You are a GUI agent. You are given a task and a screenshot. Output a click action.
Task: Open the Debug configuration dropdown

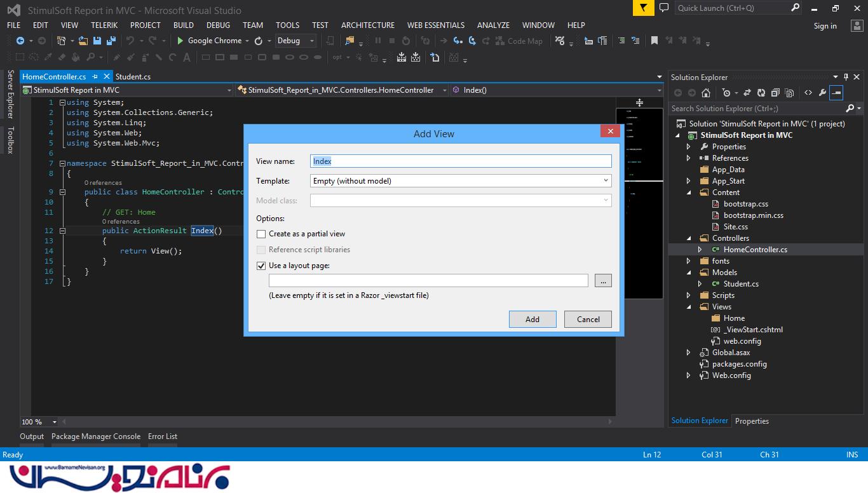click(295, 41)
